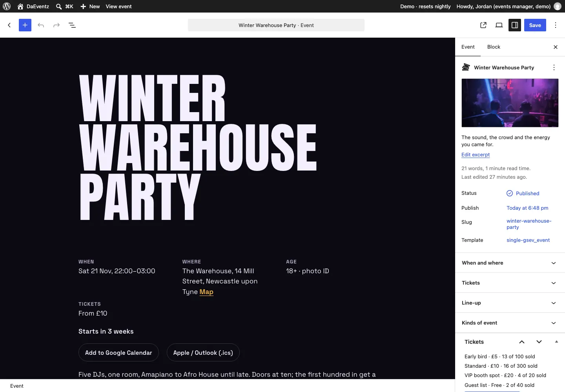Click the redo arrow
The image size is (565, 392).
point(56,25)
